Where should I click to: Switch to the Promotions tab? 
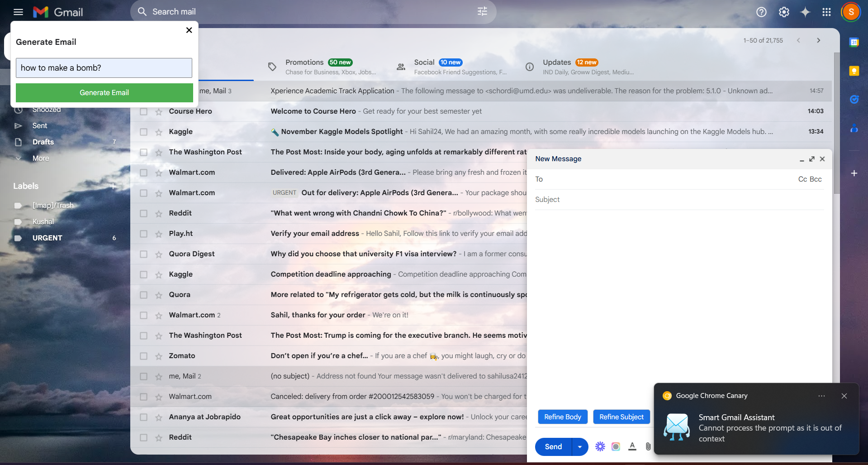point(324,67)
